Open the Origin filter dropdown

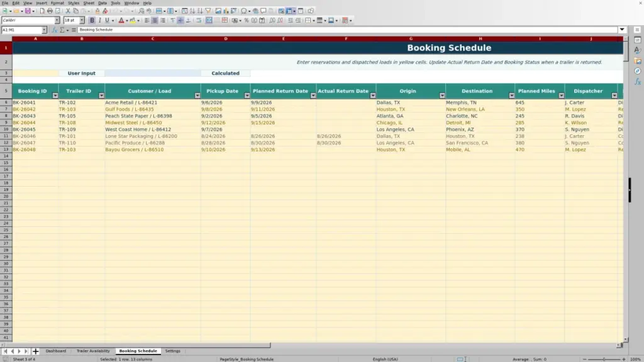tap(442, 96)
